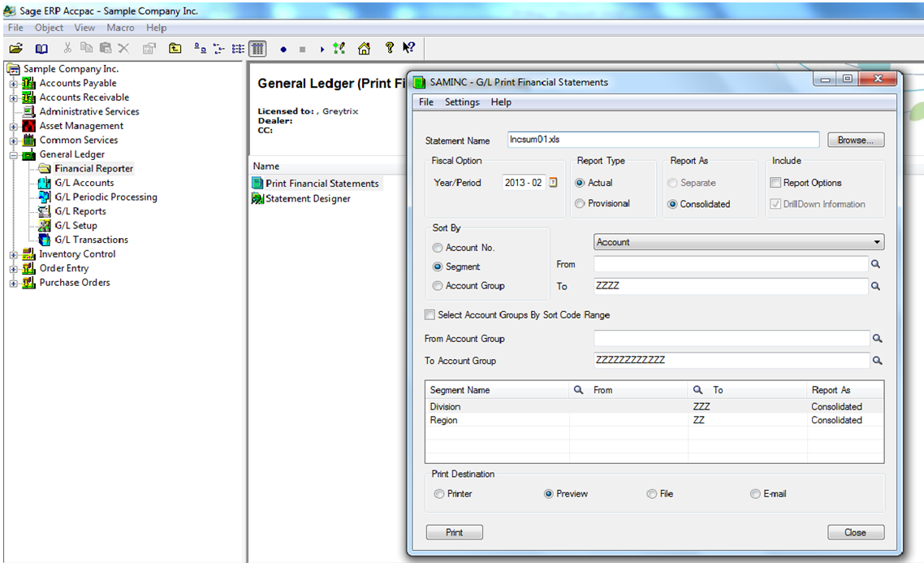Open the Object menu in the main window
The image size is (924, 563).
point(49,28)
